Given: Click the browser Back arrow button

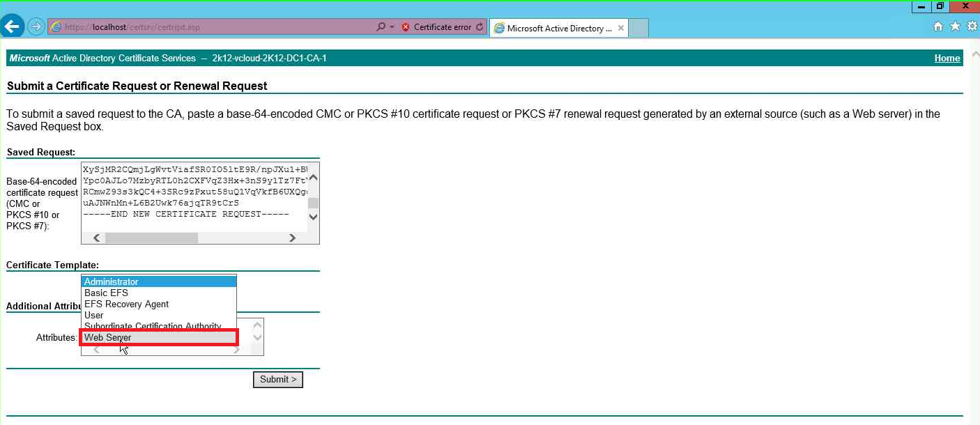Looking at the screenshot, I should click(x=13, y=27).
